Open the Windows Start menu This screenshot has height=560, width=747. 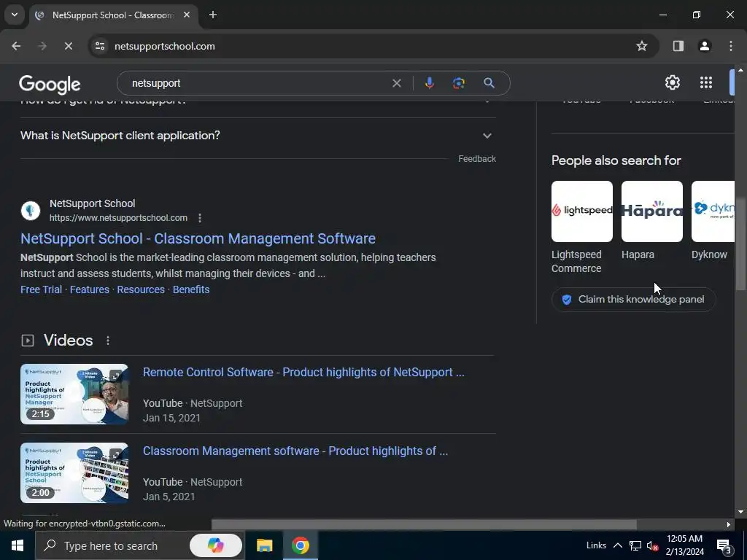coord(18,545)
